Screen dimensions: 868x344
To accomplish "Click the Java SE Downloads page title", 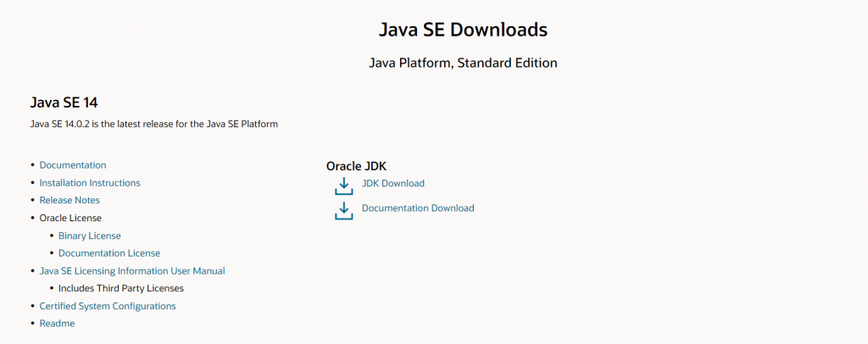I will tap(463, 30).
